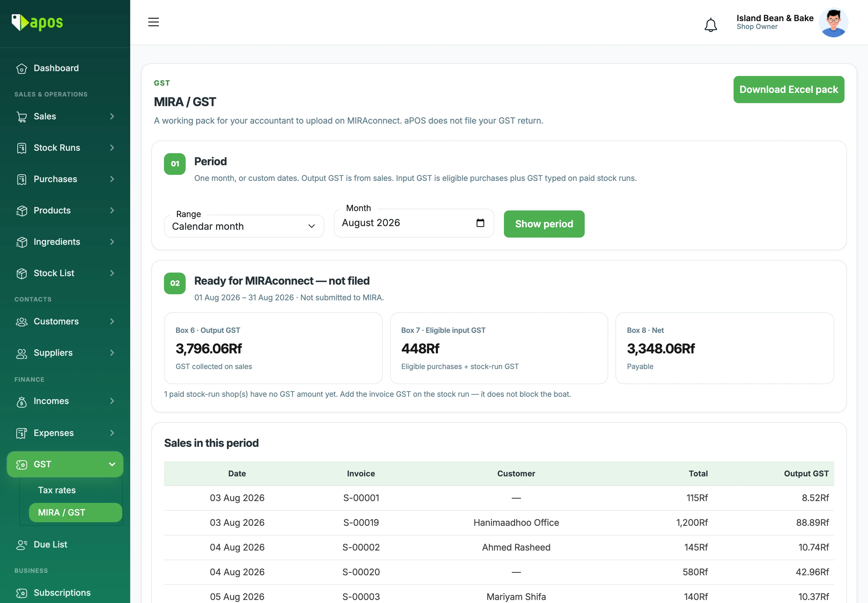Expand the Customers submenu chevron
This screenshot has height=603, width=868.
(112, 321)
